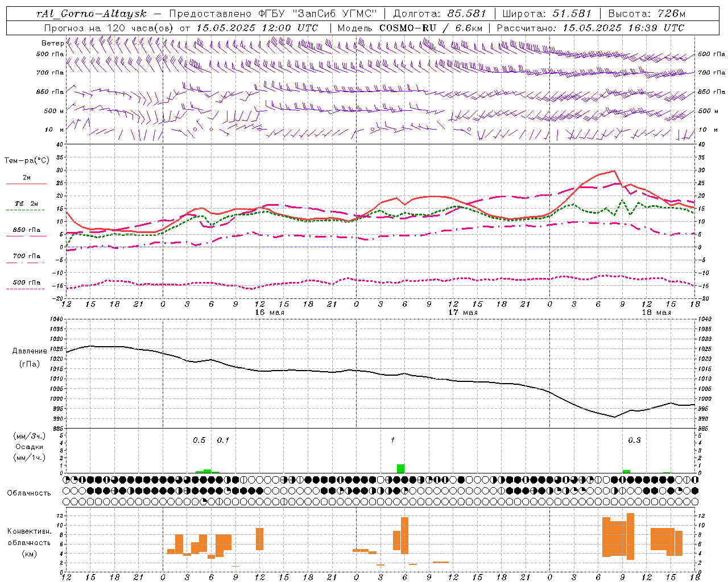The width and height of the screenshot is (728, 582).
Task: Click Рассчитано: 15.05.2025 16:39 UTC timestamp
Action: (x=590, y=28)
